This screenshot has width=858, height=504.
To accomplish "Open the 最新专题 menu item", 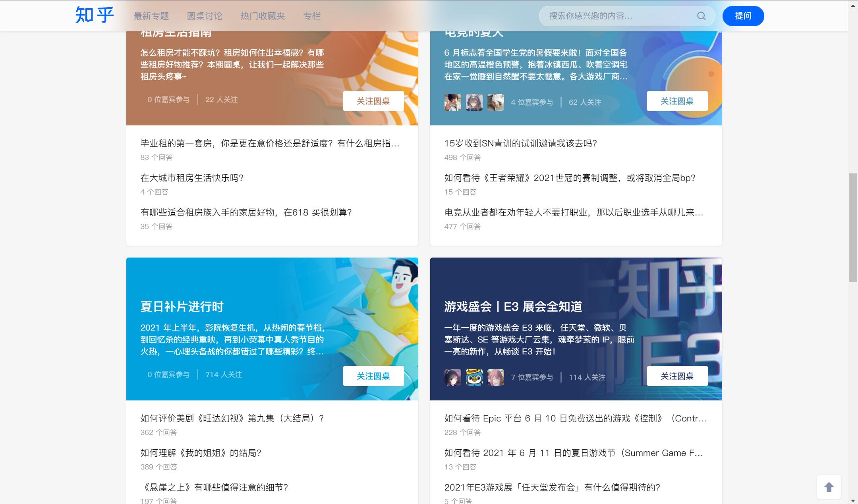I will [151, 16].
